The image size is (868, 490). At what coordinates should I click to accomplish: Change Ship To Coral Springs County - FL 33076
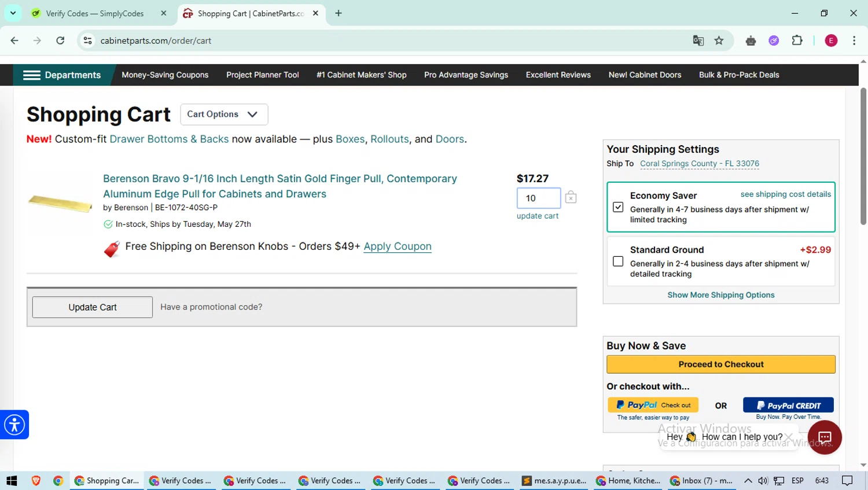point(700,164)
